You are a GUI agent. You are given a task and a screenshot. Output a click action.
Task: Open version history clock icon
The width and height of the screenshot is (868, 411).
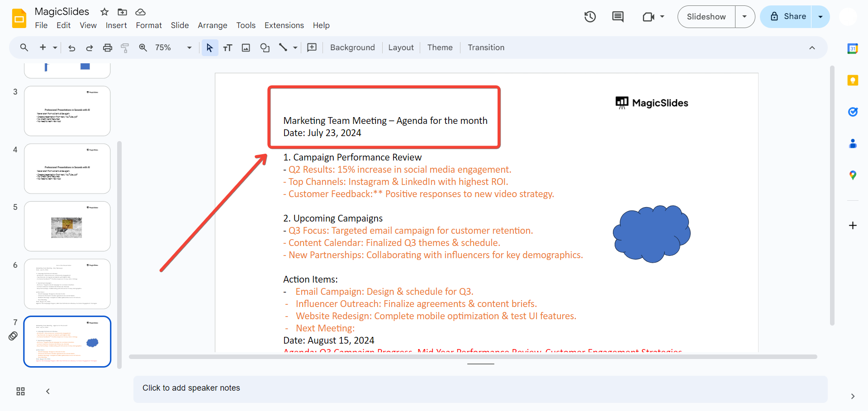click(590, 17)
